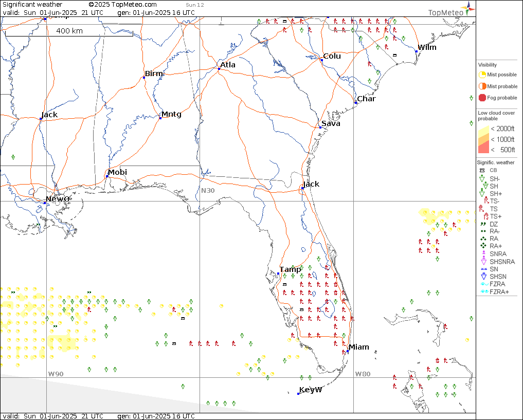Click the Low cloud cover probable heading
The image size is (523, 420).
[x=496, y=116]
